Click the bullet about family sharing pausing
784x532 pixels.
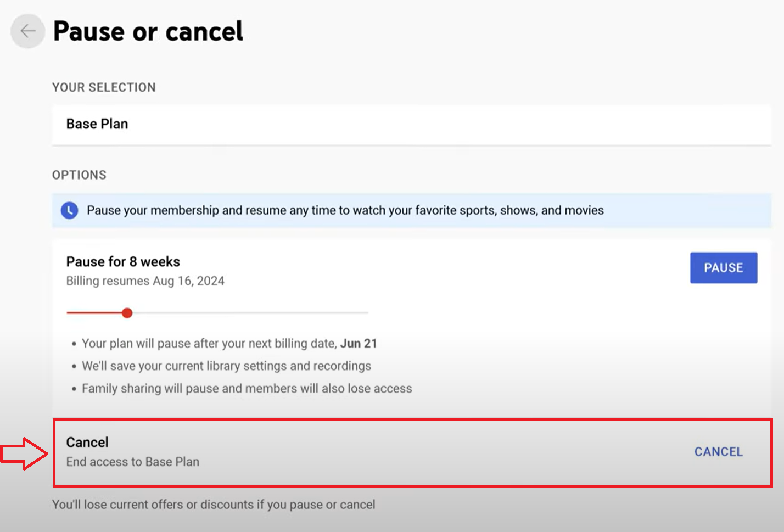(247, 388)
